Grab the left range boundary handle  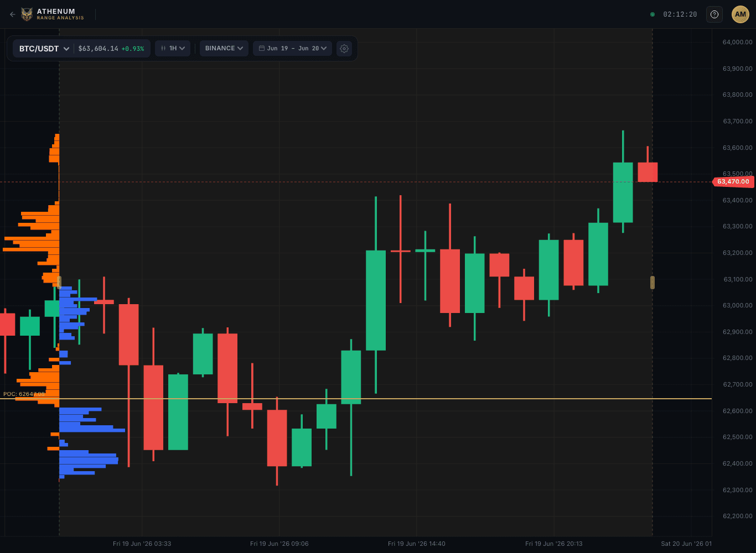59,282
